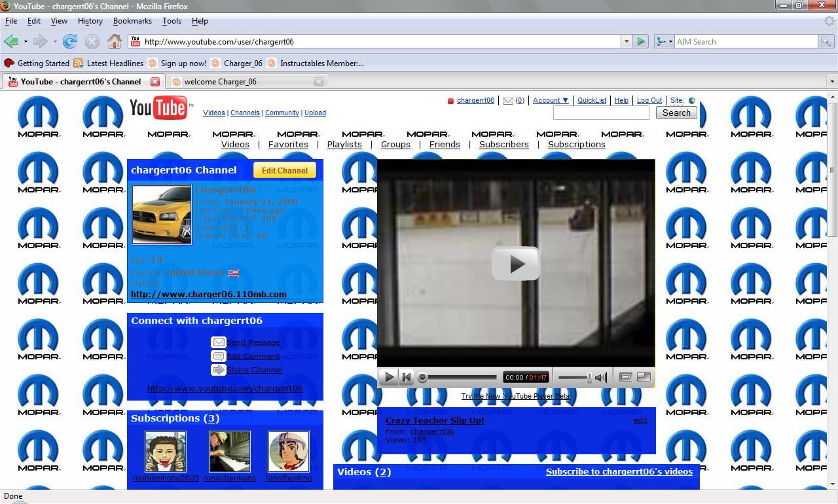Open mobilephone2003's channel thumbnail

(x=166, y=451)
